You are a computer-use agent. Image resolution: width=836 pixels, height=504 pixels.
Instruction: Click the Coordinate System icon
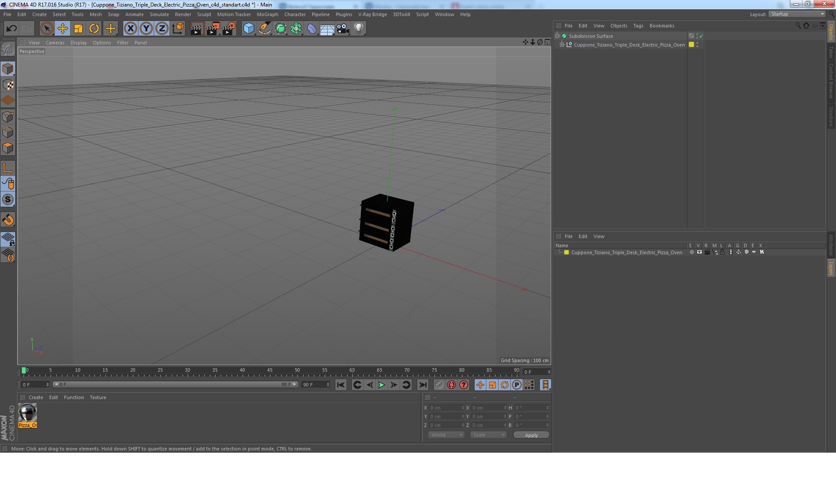pyautogui.click(x=178, y=29)
